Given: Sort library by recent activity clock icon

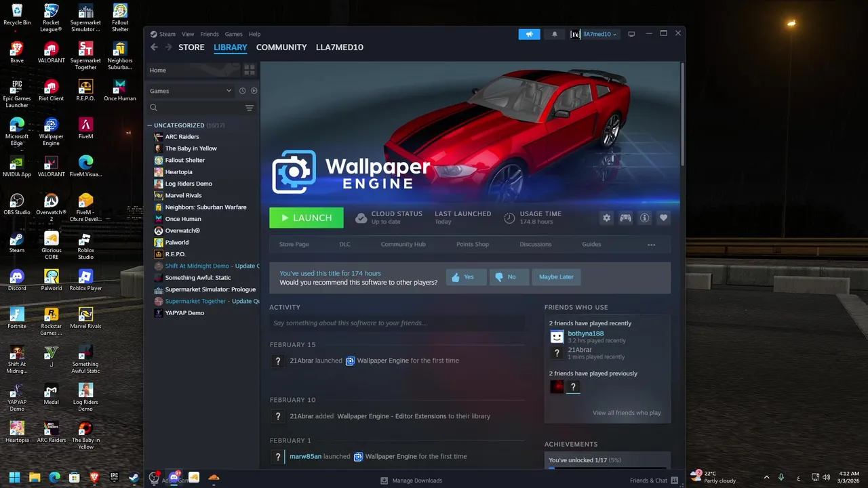Looking at the screenshot, I should pos(242,91).
